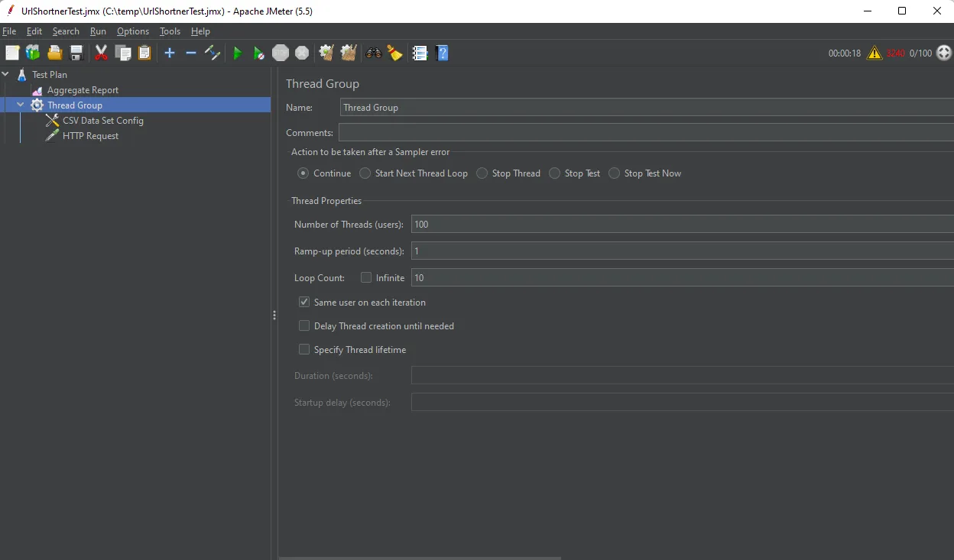Click the Copy icon in toolbar
Screen dimensions: 954x560
click(122, 53)
